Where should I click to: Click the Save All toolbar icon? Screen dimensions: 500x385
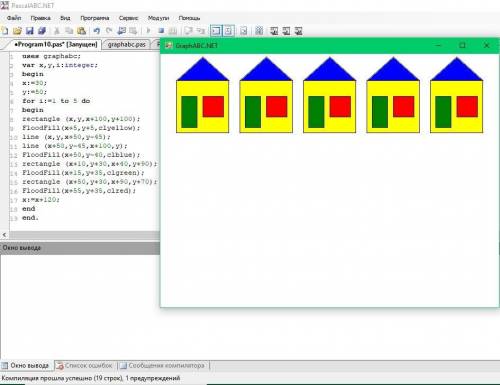[42, 31]
